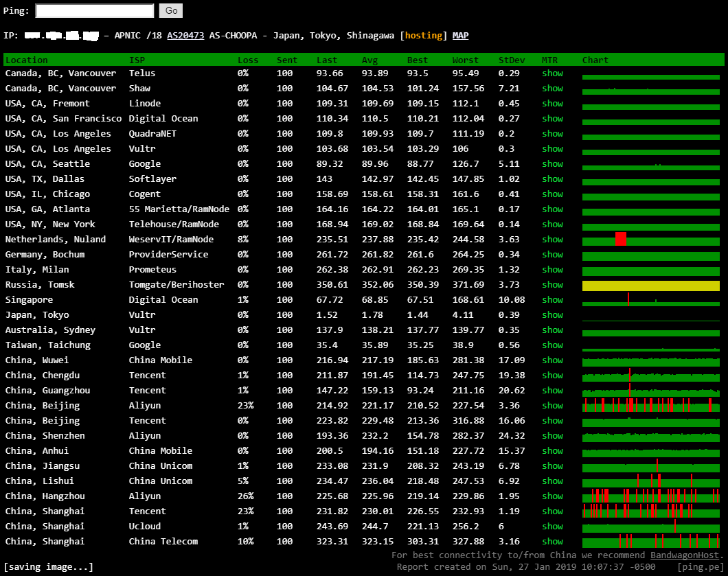Click the 26% loss value for Hangzhou
The image size is (728, 576).
pos(246,496)
